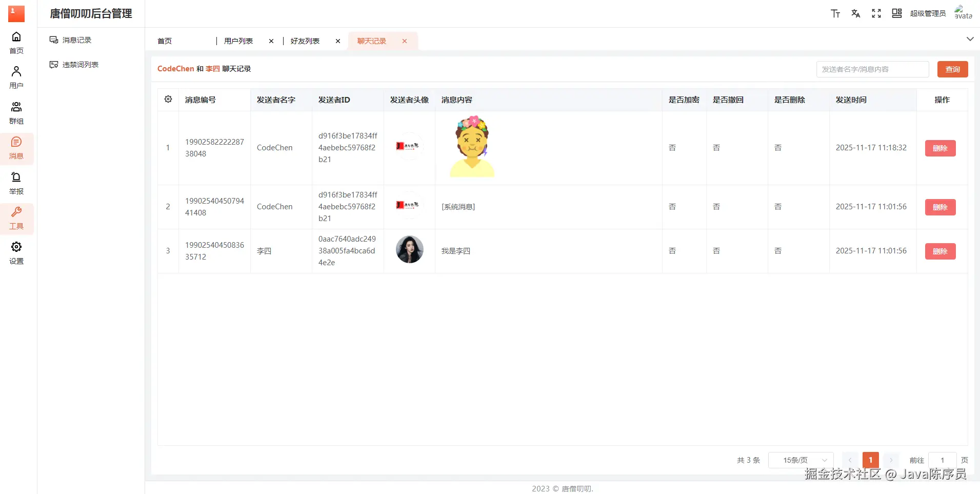Expand the tabs dropdown chevron
This screenshot has height=494, width=980.
(x=970, y=39)
